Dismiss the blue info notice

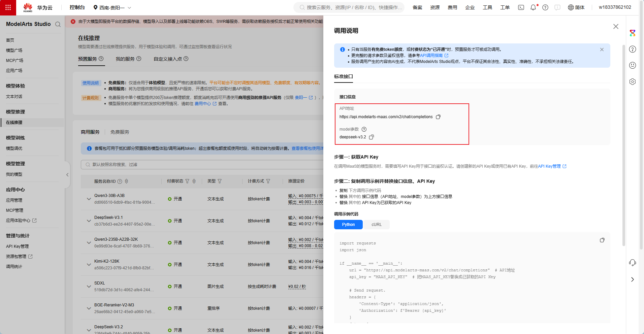coord(602,49)
